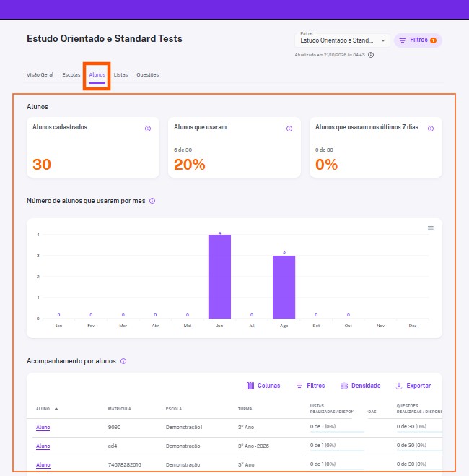Sort by Turma column header

pos(245,409)
